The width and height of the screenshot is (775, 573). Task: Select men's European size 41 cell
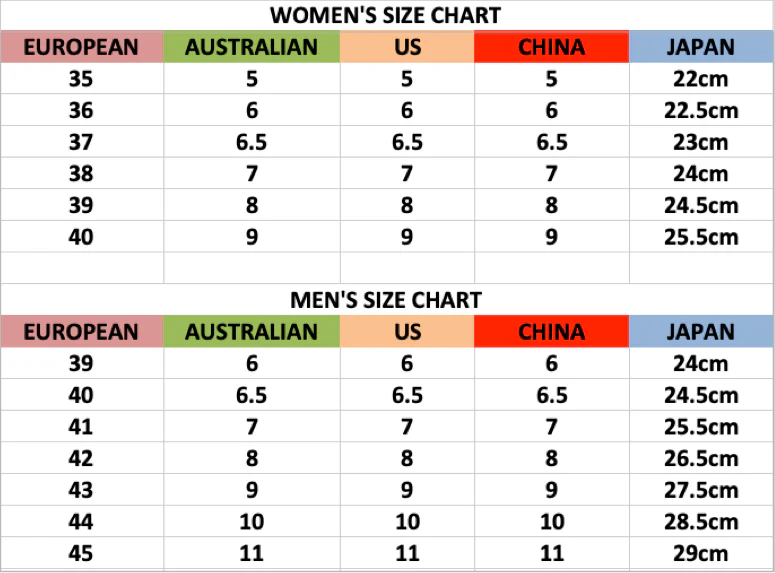(x=82, y=427)
